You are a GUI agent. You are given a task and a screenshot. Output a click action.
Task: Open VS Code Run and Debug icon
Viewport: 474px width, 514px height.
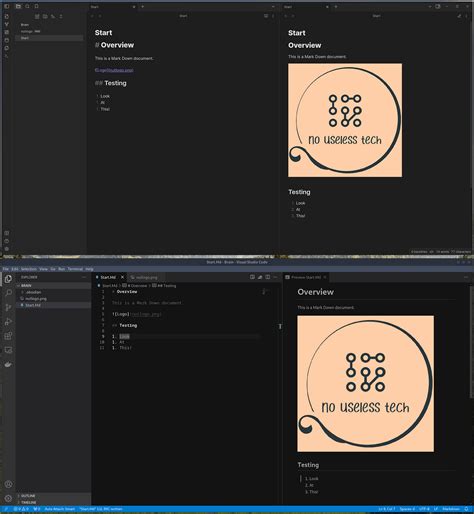[8, 322]
